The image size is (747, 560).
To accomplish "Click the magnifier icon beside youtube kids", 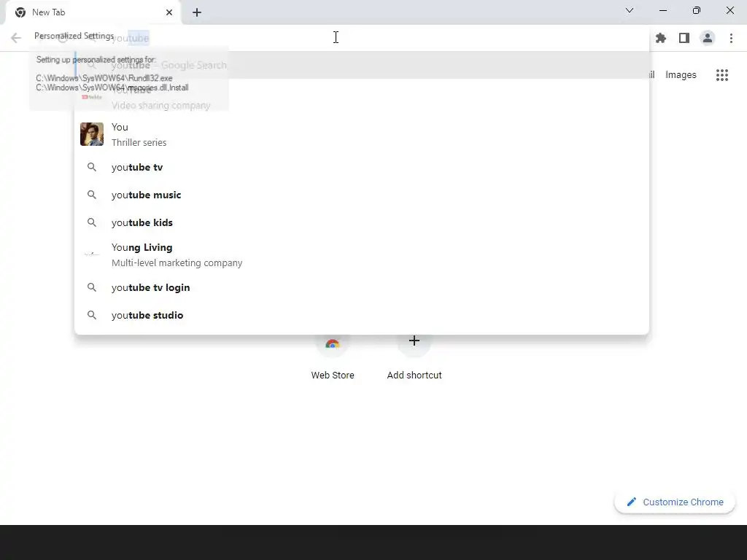I will (x=92, y=222).
